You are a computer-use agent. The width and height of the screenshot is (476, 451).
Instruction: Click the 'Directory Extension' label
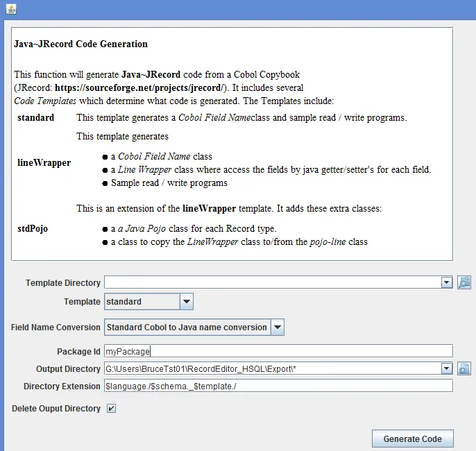(x=62, y=386)
